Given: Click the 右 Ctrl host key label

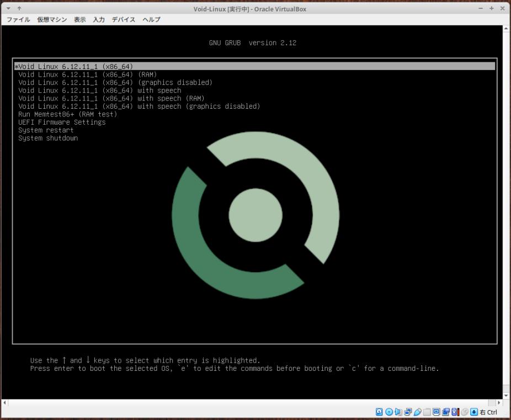Looking at the screenshot, I should point(488,412).
